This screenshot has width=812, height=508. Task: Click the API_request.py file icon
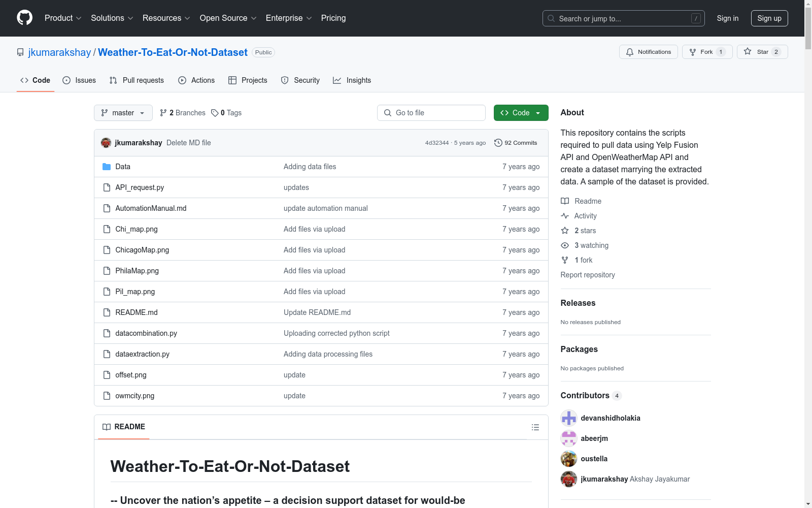(x=107, y=187)
